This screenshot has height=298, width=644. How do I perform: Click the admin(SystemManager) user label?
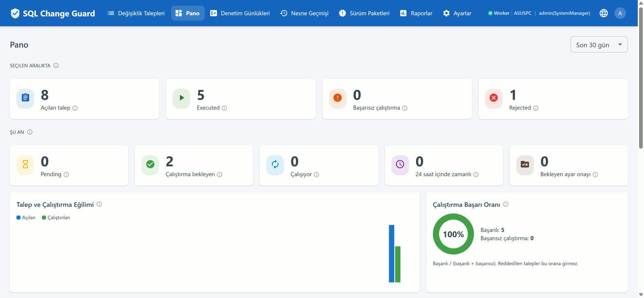click(564, 14)
